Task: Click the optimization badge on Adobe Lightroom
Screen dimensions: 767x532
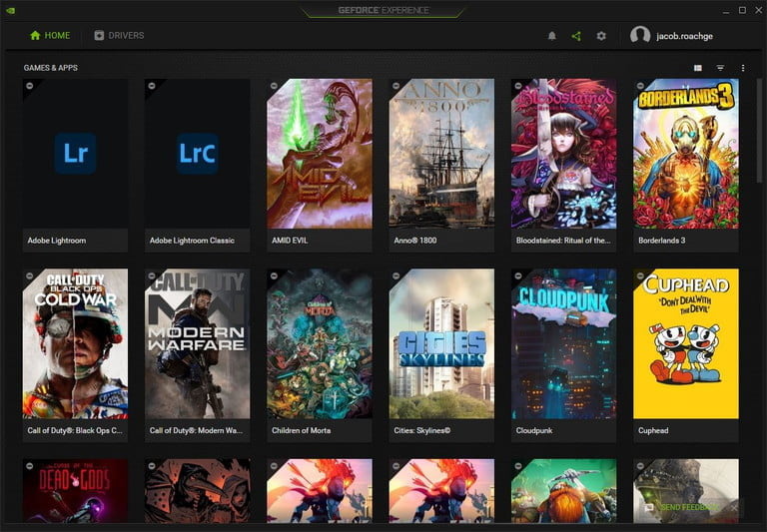Action: click(x=29, y=86)
